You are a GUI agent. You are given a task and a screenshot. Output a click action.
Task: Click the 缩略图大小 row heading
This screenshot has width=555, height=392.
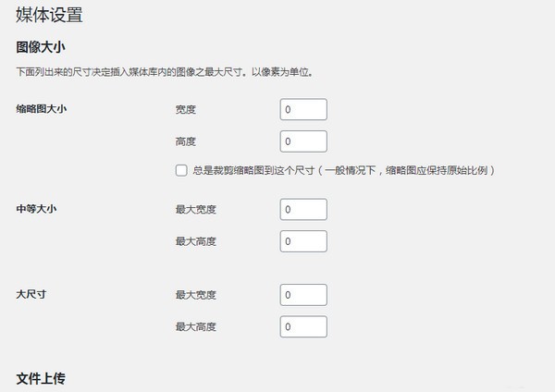pyautogui.click(x=42, y=109)
